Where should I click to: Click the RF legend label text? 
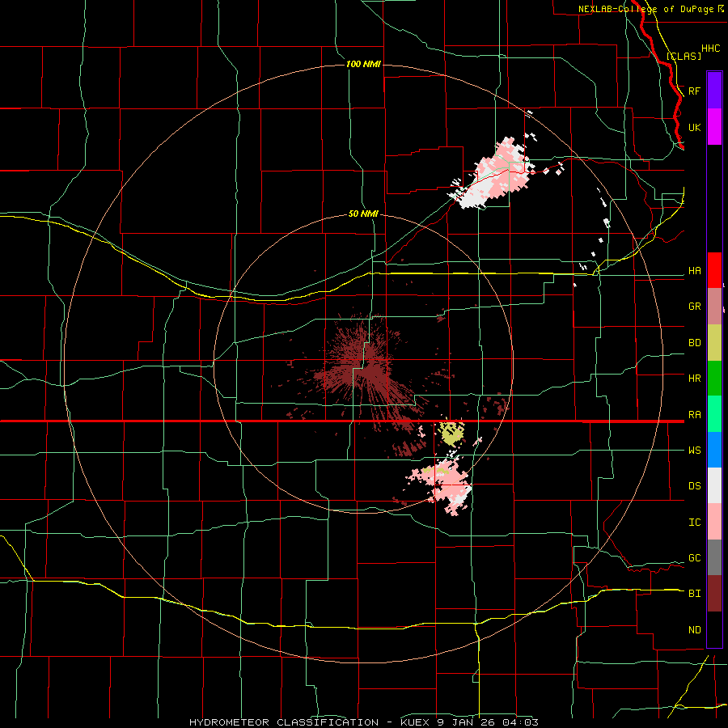click(694, 91)
